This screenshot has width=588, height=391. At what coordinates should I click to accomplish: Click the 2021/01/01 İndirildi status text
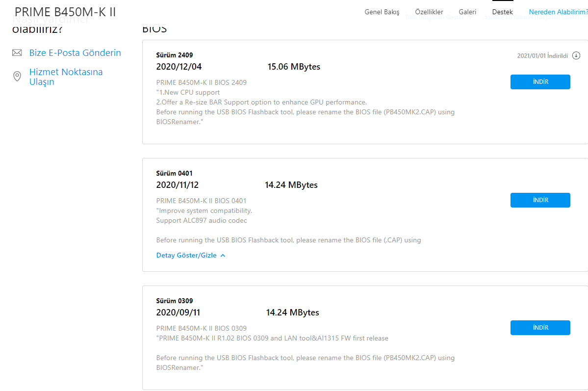click(x=542, y=56)
